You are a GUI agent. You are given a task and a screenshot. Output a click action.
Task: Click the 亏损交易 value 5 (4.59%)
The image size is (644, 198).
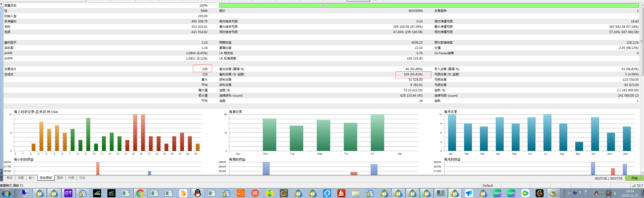632,74
